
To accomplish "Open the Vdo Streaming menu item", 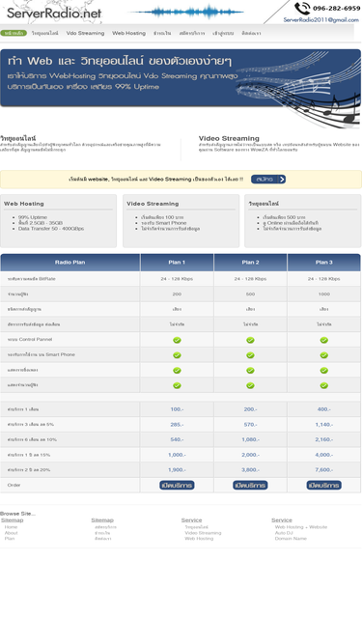I will click(85, 33).
